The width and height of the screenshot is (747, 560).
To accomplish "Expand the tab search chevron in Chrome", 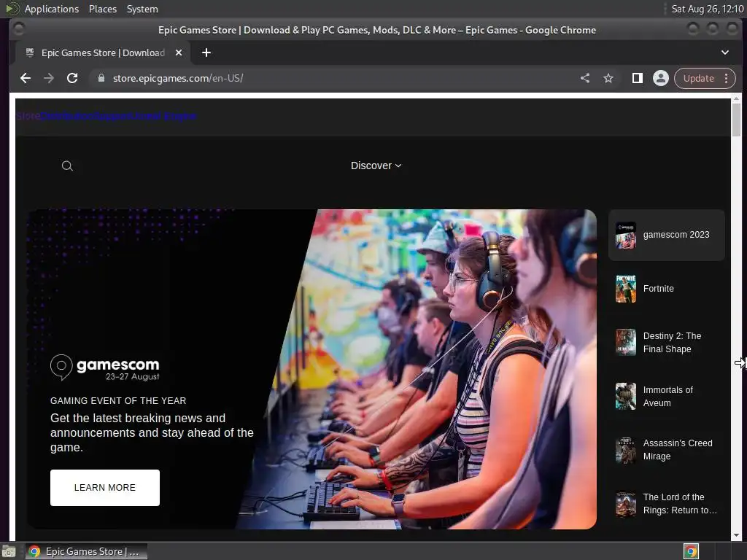I will point(724,52).
